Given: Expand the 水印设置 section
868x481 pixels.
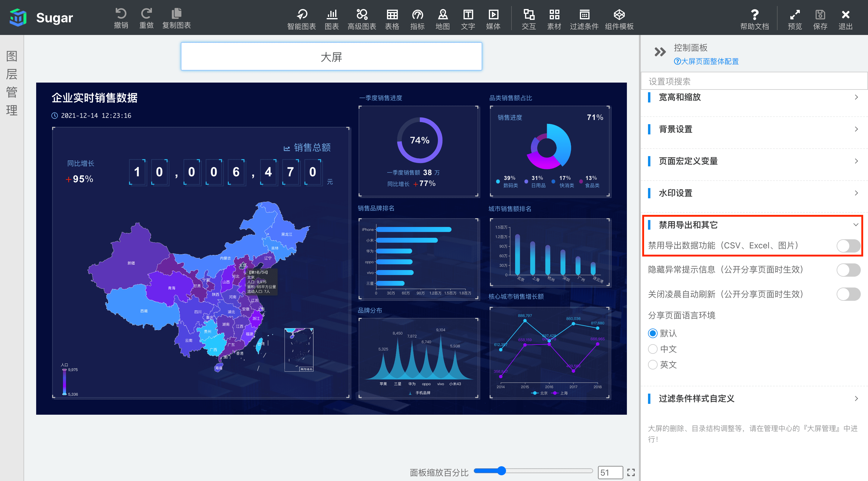Looking at the screenshot, I should coord(754,193).
